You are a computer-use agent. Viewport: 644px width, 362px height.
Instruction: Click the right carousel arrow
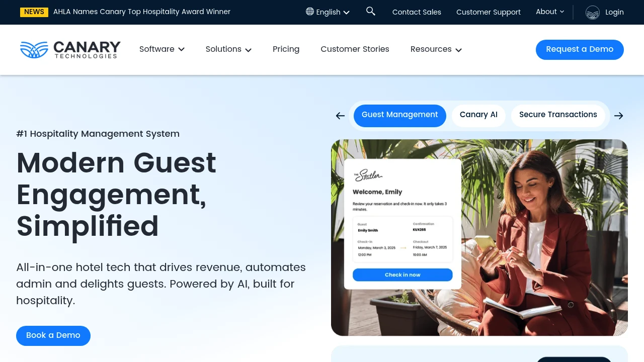pyautogui.click(x=619, y=116)
